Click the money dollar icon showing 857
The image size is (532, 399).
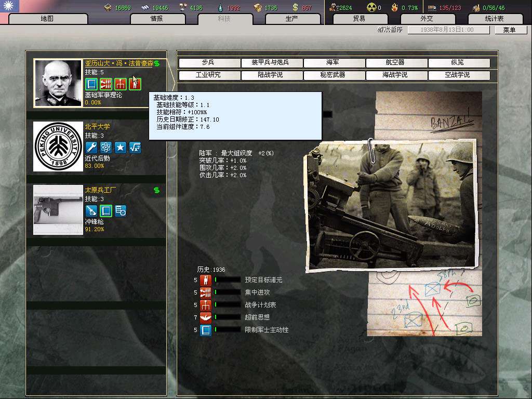295,7
